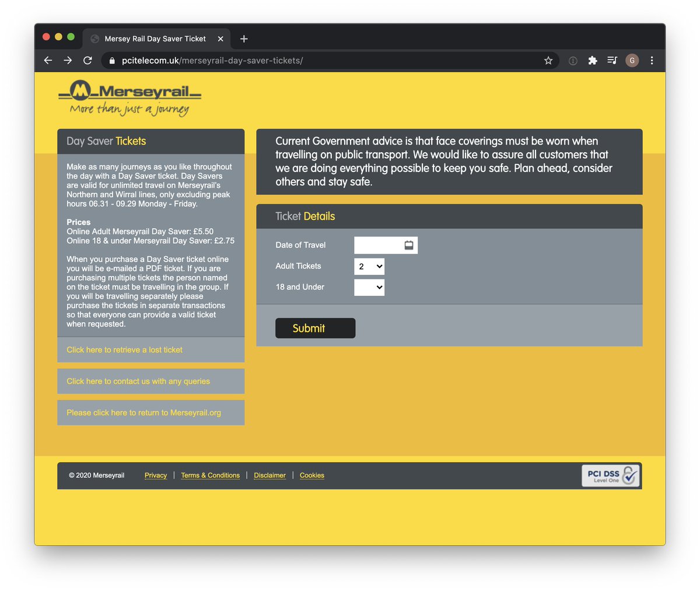This screenshot has width=700, height=591.
Task: Open the 18 and Under dropdown
Action: [x=369, y=287]
